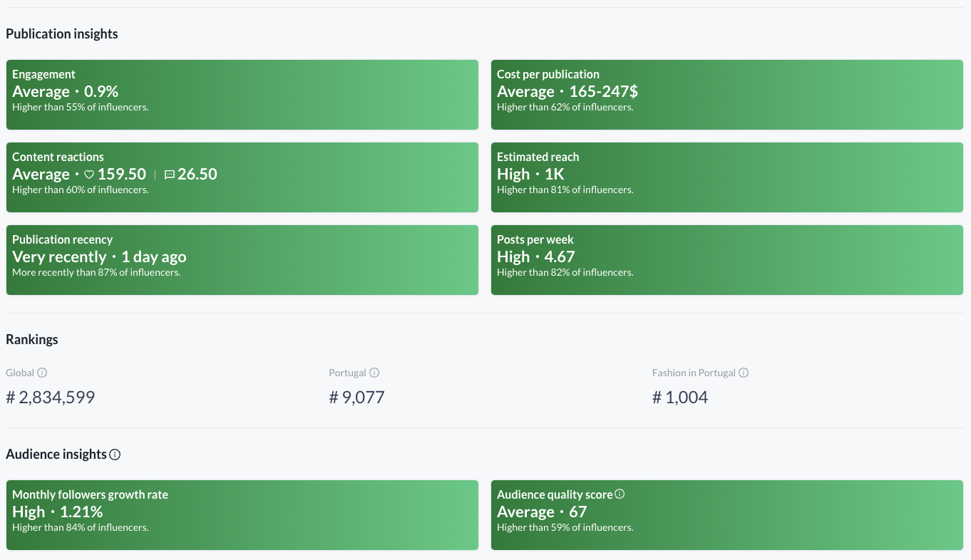Select the Estimated reach card
Viewport: 971px width, 560px height.
click(x=727, y=177)
